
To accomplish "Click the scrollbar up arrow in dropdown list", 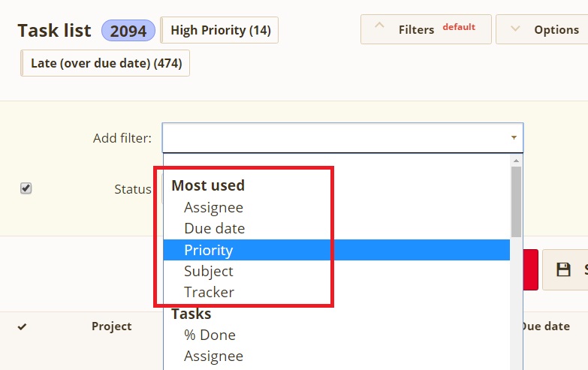I will [516, 161].
